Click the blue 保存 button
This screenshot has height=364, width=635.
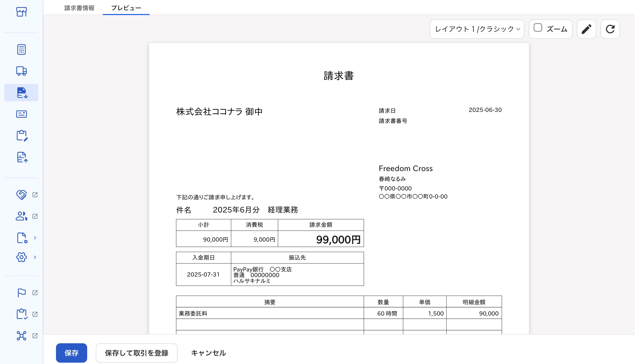(71, 353)
